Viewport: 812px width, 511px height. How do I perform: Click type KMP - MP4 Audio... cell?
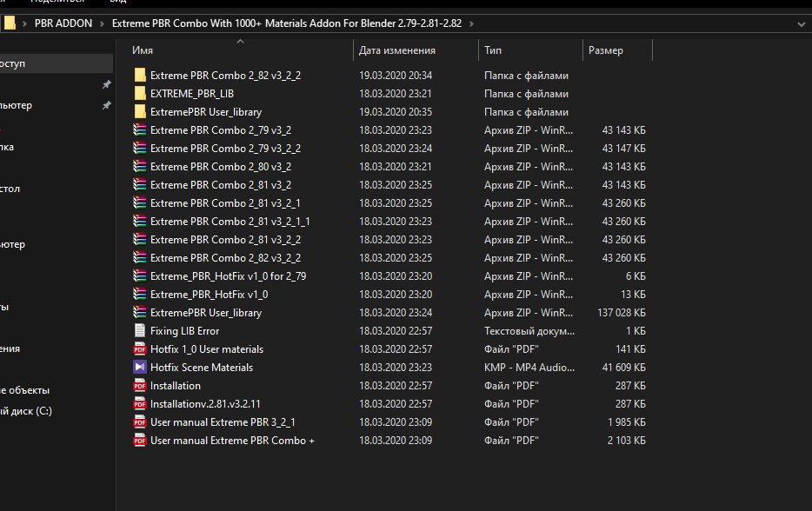[x=529, y=367]
